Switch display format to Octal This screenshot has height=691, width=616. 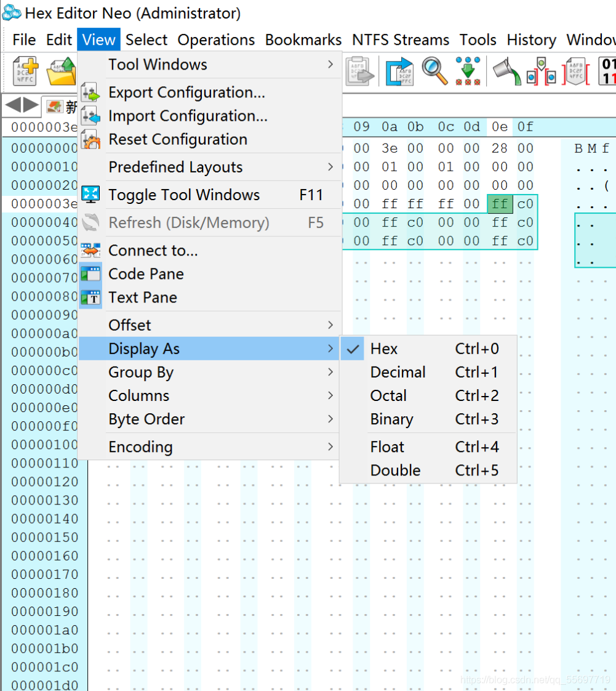[x=428, y=395]
